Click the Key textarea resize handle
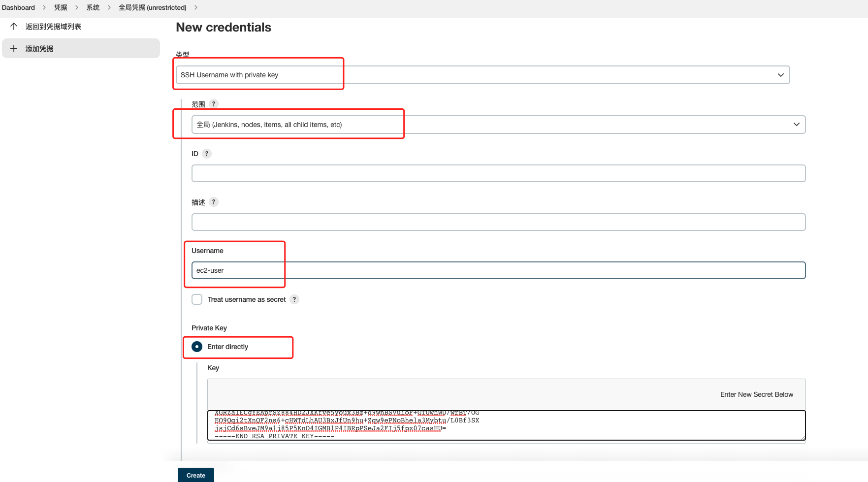 pyautogui.click(x=803, y=437)
